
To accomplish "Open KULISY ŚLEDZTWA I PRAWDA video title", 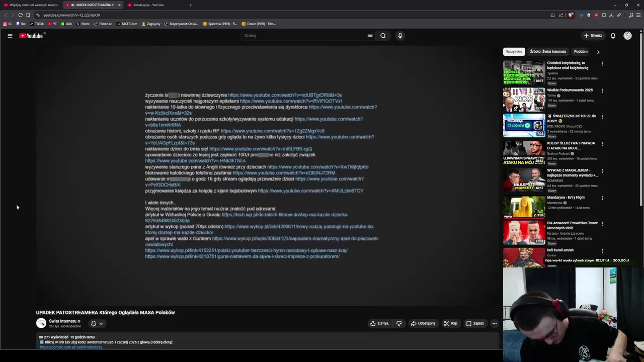I will click(x=571, y=145).
